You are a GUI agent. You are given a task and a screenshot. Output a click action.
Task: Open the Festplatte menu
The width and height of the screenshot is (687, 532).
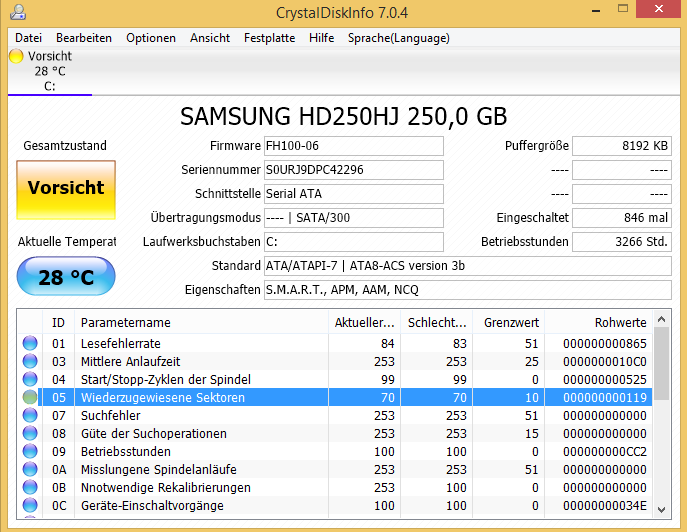click(x=269, y=38)
